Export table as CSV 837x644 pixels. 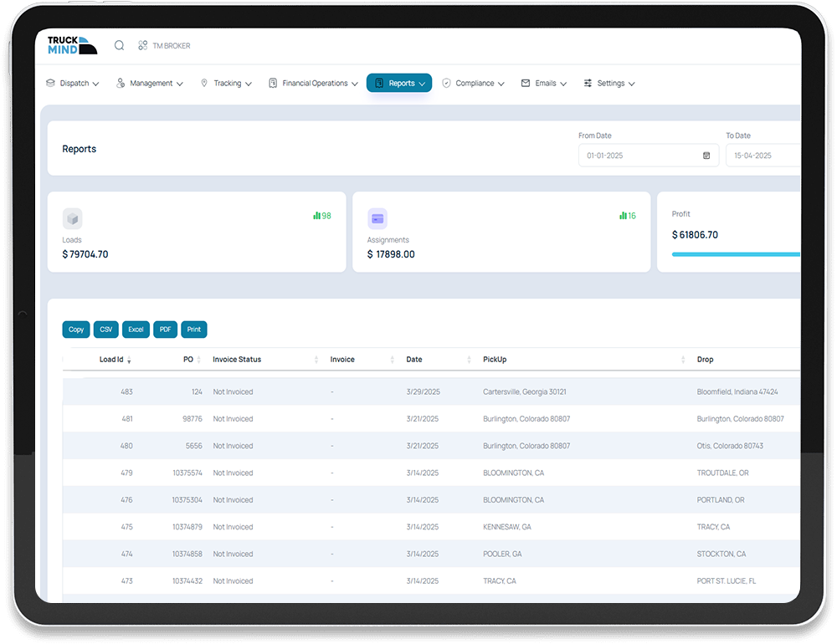point(105,330)
